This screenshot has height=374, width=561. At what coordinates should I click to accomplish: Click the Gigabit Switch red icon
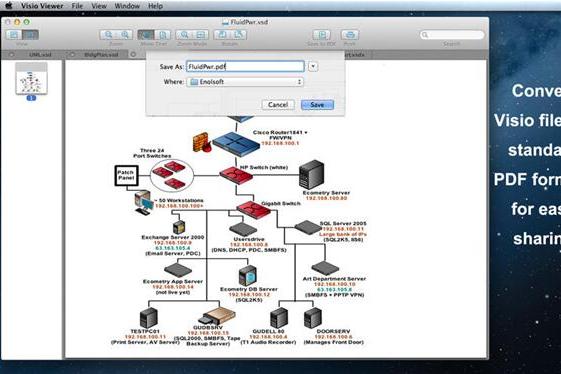[253, 210]
